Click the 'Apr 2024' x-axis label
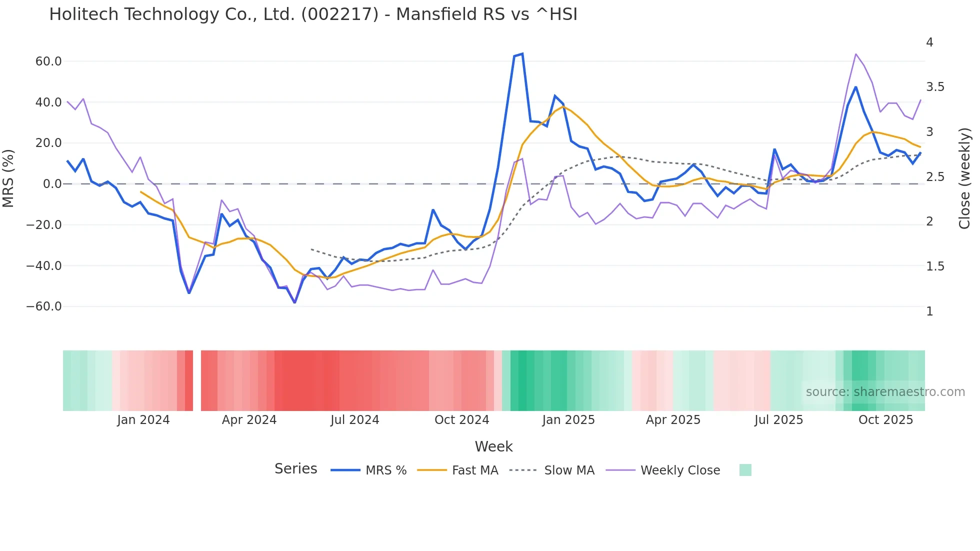Screen dimensions: 980x551 249,420
